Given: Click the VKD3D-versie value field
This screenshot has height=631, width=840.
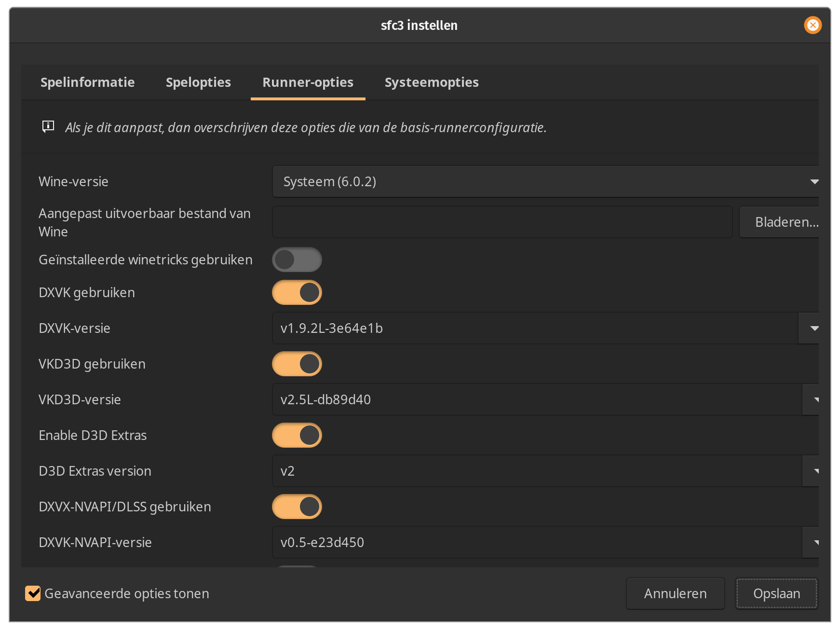Looking at the screenshot, I should pyautogui.click(x=537, y=399).
